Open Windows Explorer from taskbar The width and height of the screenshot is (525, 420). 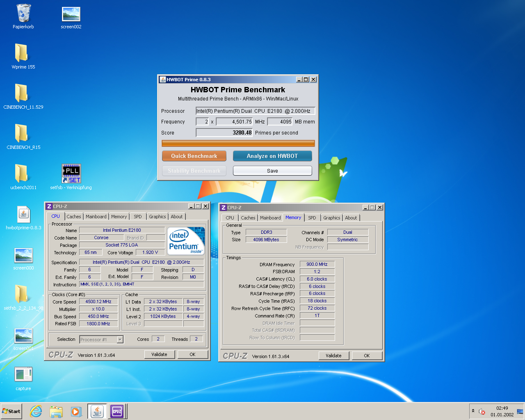click(56, 411)
